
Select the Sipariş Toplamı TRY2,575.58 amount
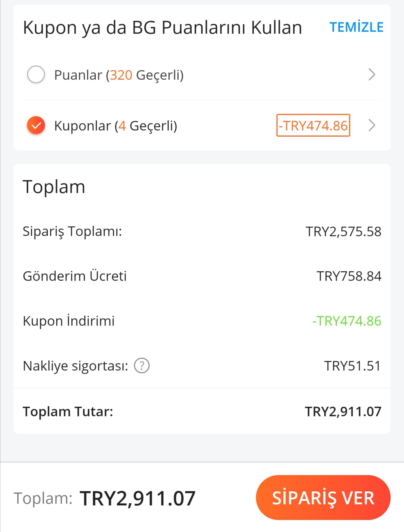click(343, 232)
